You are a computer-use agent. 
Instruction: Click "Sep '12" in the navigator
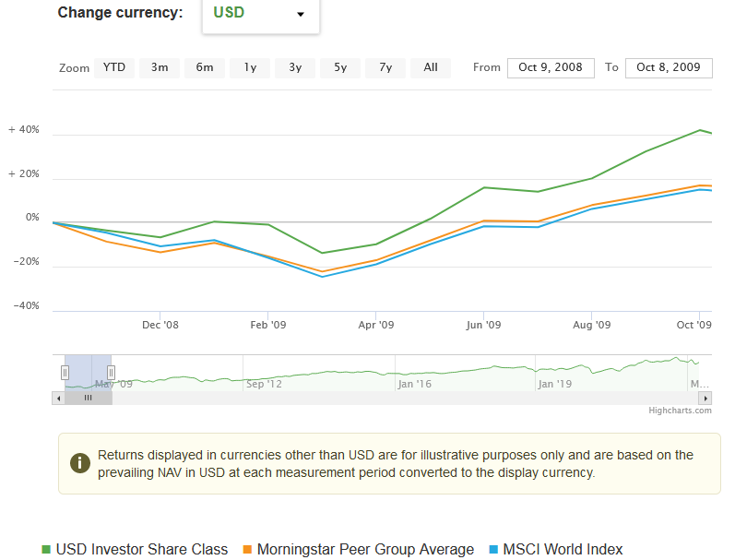264,384
